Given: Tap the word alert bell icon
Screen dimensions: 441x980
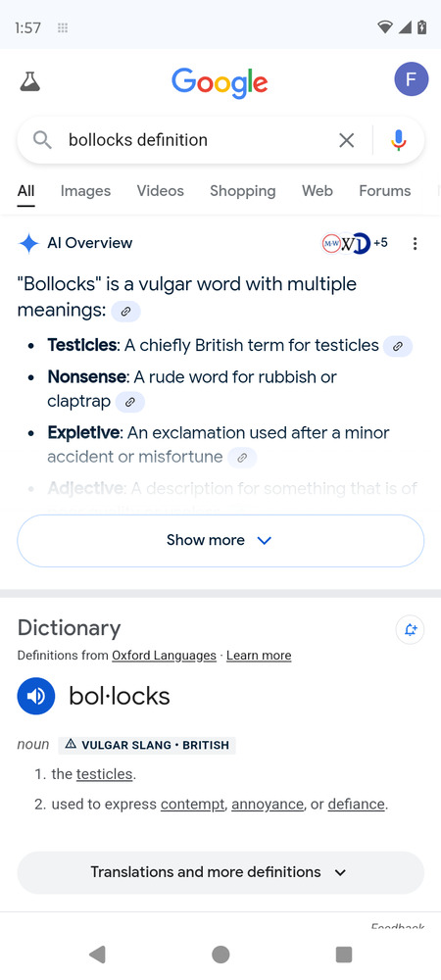Looking at the screenshot, I should 410,629.
